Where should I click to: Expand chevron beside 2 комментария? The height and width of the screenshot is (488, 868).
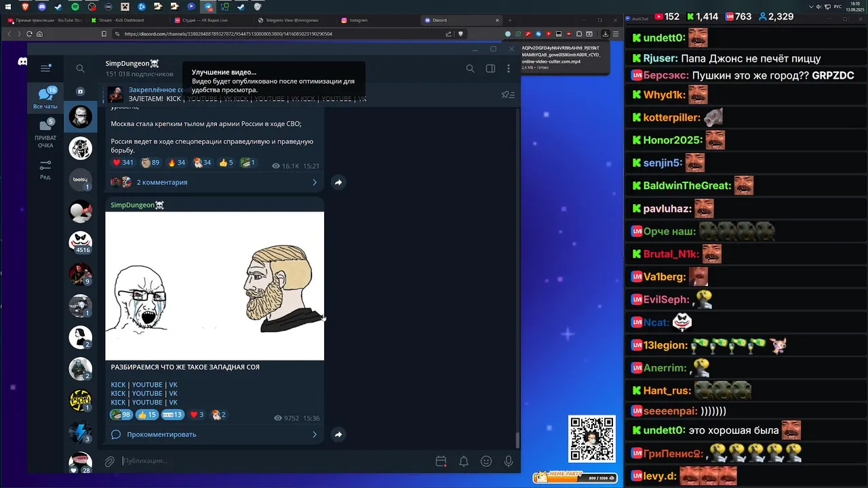point(315,182)
